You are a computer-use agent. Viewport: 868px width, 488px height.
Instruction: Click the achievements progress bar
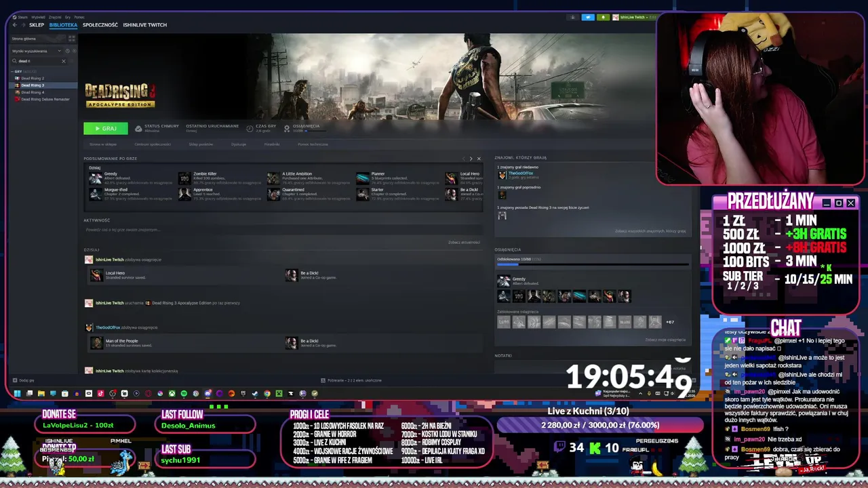(x=592, y=264)
